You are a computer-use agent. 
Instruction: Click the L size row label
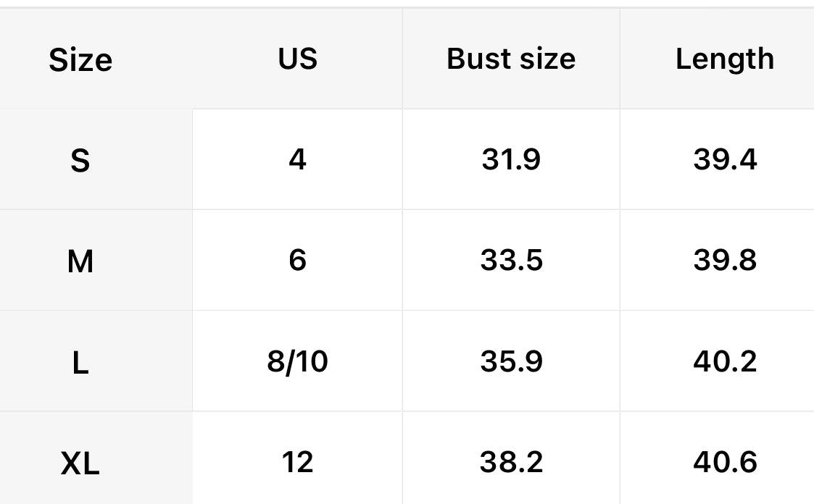pos(80,362)
